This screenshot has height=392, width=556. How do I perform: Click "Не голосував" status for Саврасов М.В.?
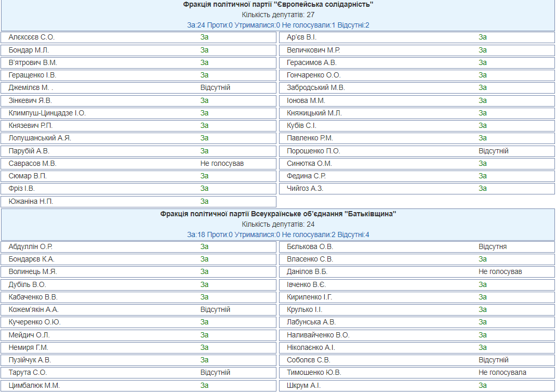222,163
